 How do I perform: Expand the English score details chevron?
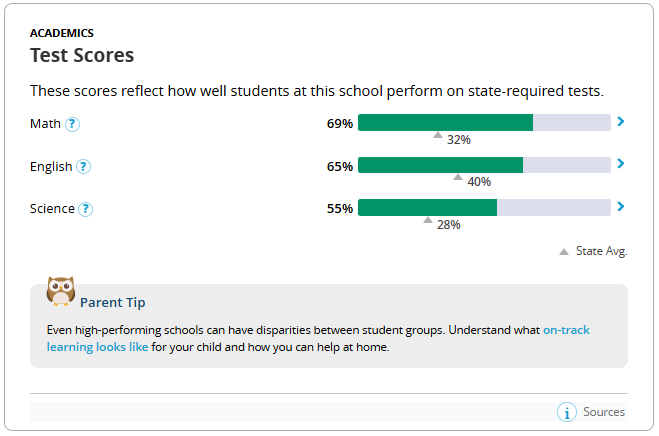point(621,164)
